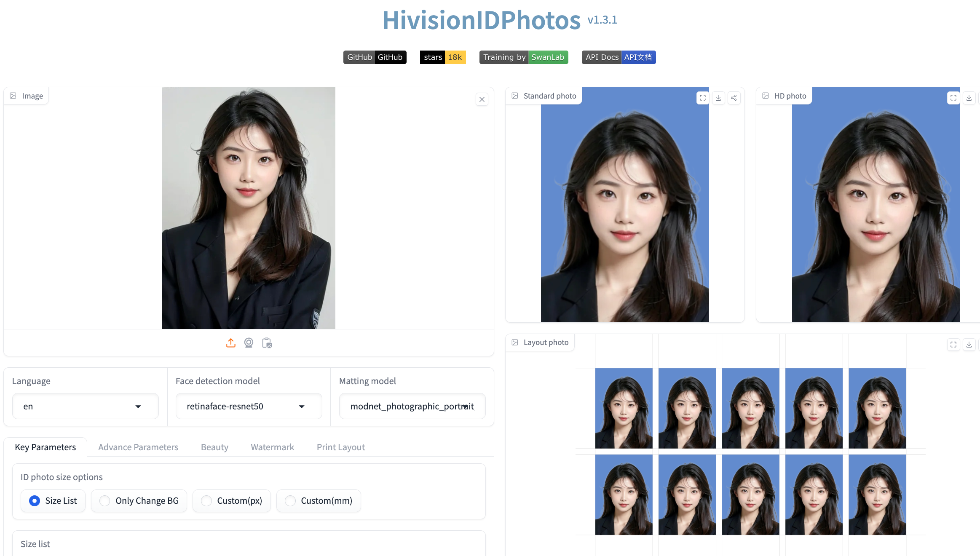Click the Standard photo label icon
Screen dimensions: 980x556
pos(515,96)
